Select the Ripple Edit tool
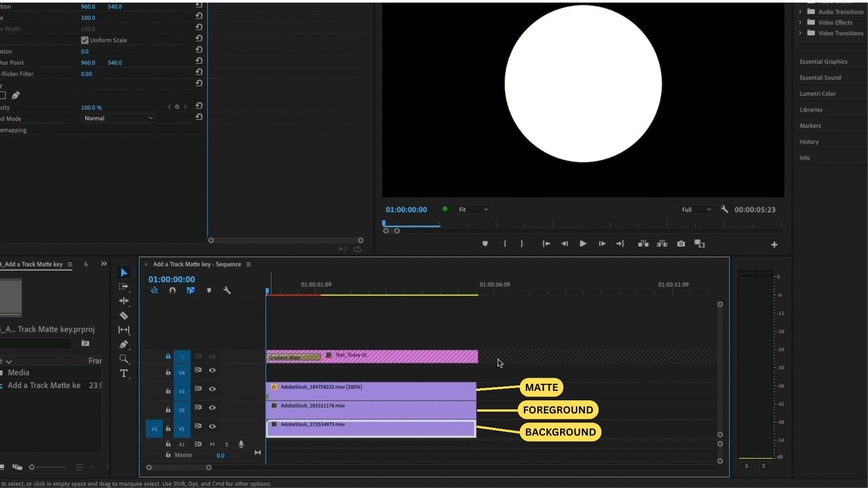Screen dimensions: 868x488 [123, 301]
